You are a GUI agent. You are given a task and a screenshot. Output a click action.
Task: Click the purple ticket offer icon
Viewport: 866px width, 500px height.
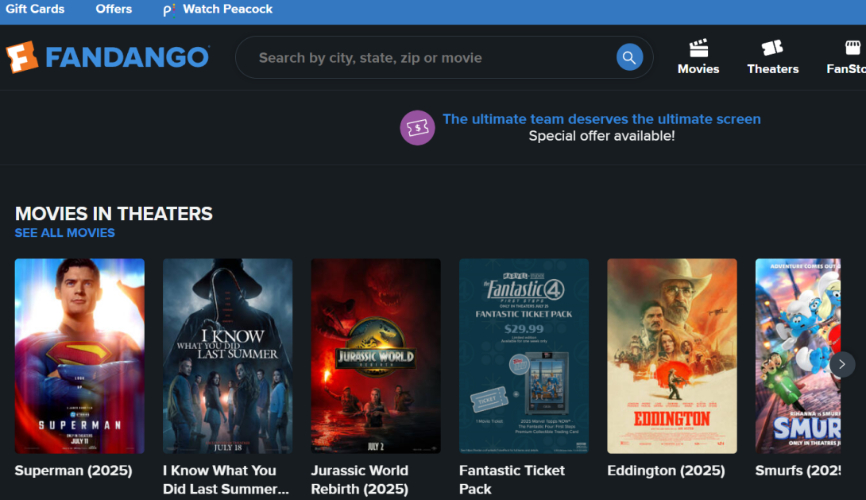[x=417, y=128]
